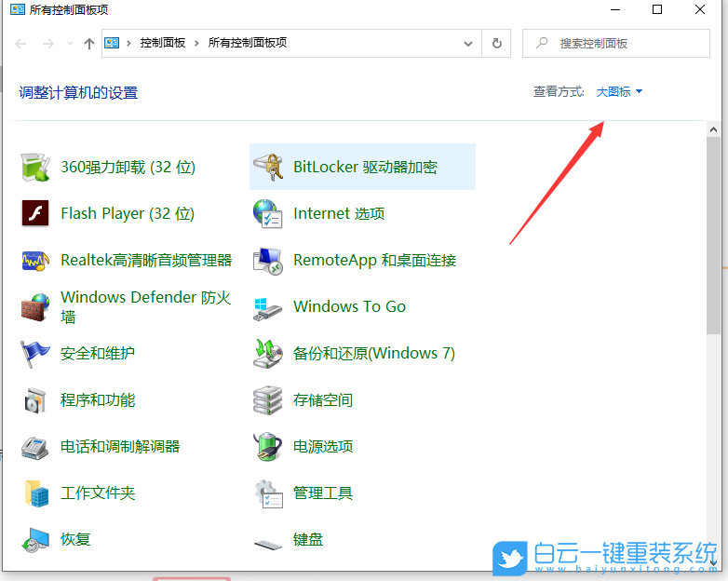This screenshot has width=728, height=581.
Task: Click the Windows To Go USB icon
Action: [268, 308]
